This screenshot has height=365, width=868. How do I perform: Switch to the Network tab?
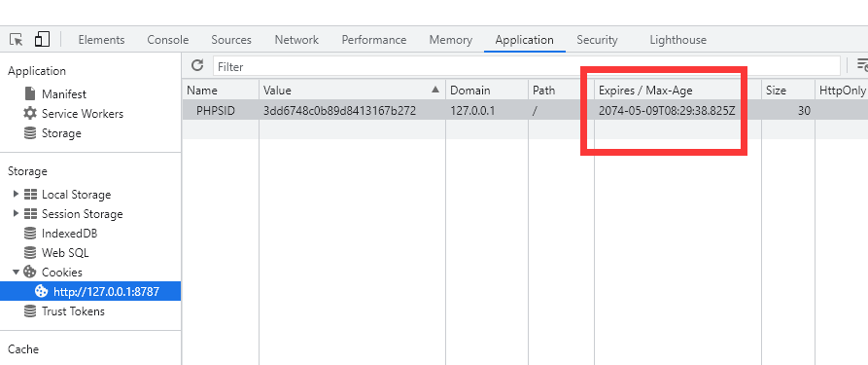click(x=296, y=40)
